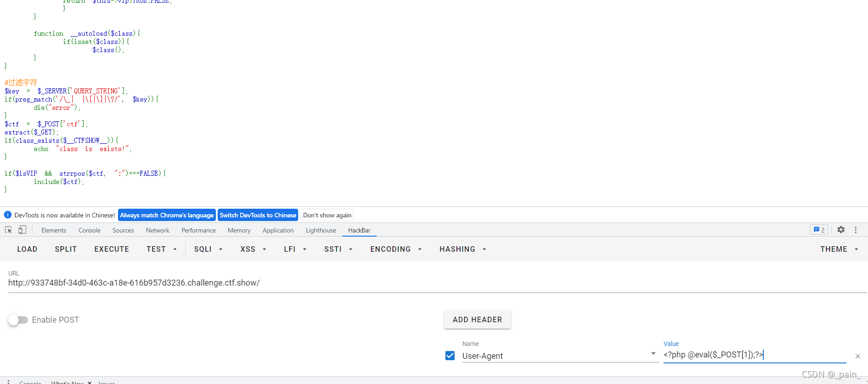Open the XSS dropdown menu
This screenshot has height=384, width=868.
[253, 249]
